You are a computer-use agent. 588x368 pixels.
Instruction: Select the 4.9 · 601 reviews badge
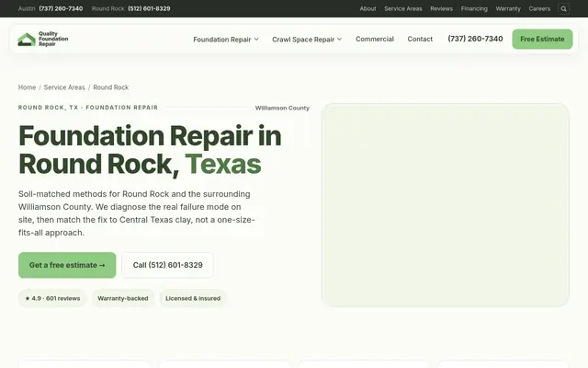[x=52, y=298]
